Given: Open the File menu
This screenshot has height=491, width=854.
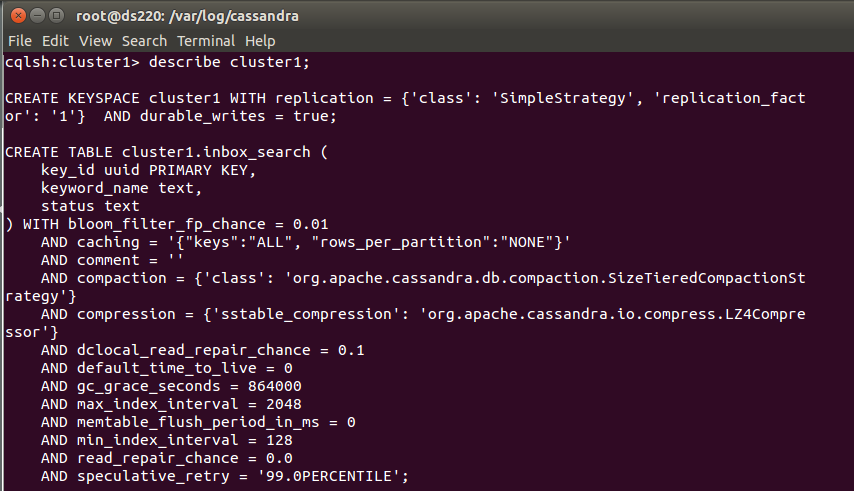Looking at the screenshot, I should (20, 41).
